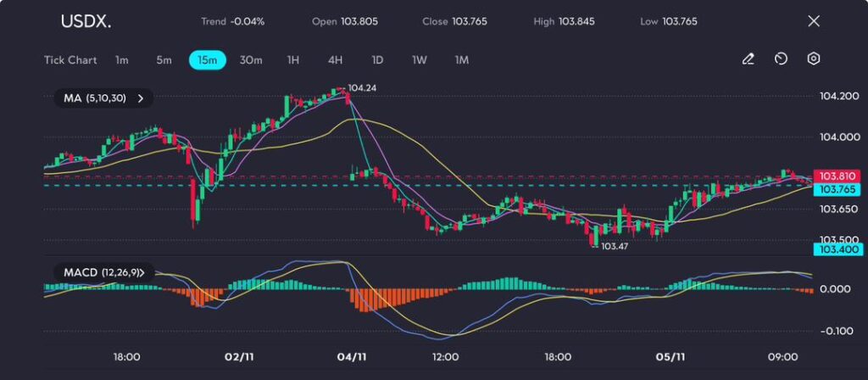Screen dimensions: 868x380
Task: Pick the 1W weekly timeframe
Action: point(420,60)
